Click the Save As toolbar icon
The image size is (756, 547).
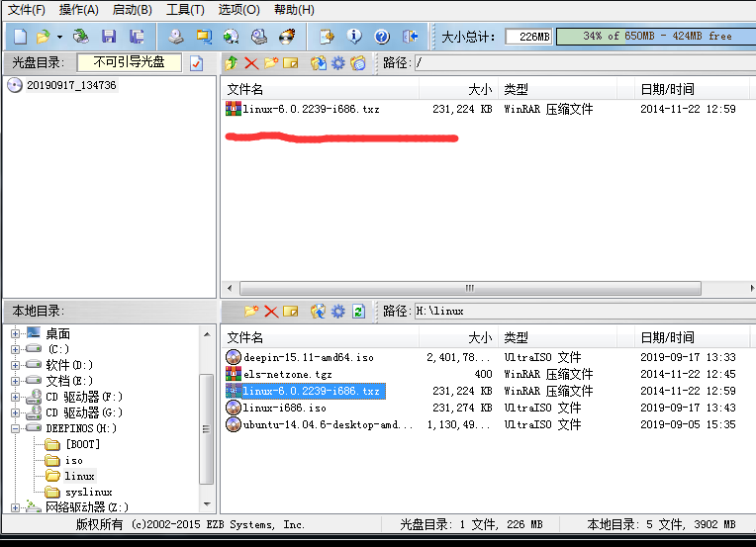click(137, 37)
